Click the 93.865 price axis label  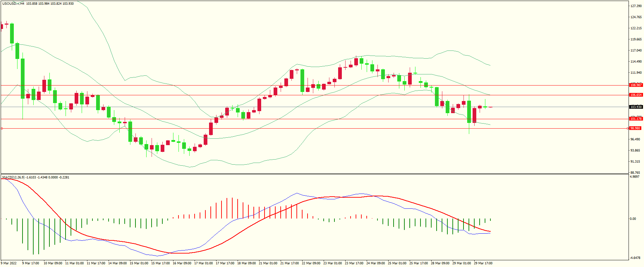[x=635, y=151]
